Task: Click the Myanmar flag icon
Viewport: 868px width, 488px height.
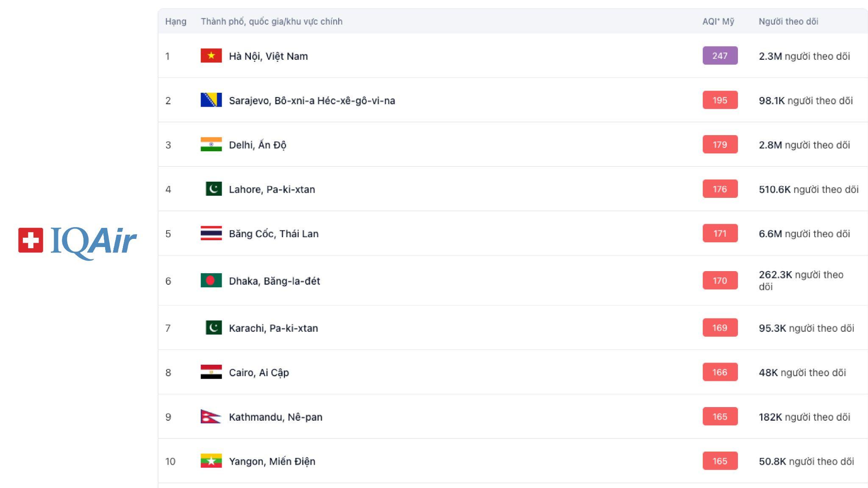Action: pyautogui.click(x=211, y=461)
